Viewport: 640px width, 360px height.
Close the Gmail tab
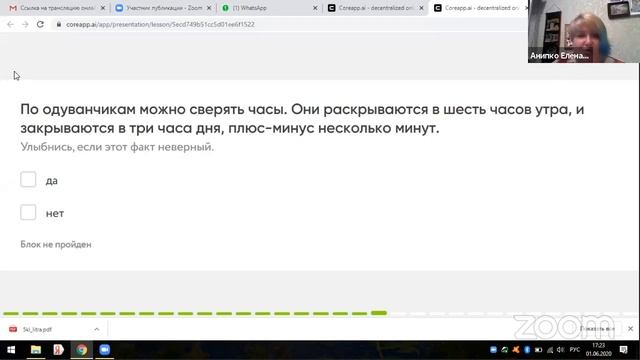point(103,8)
